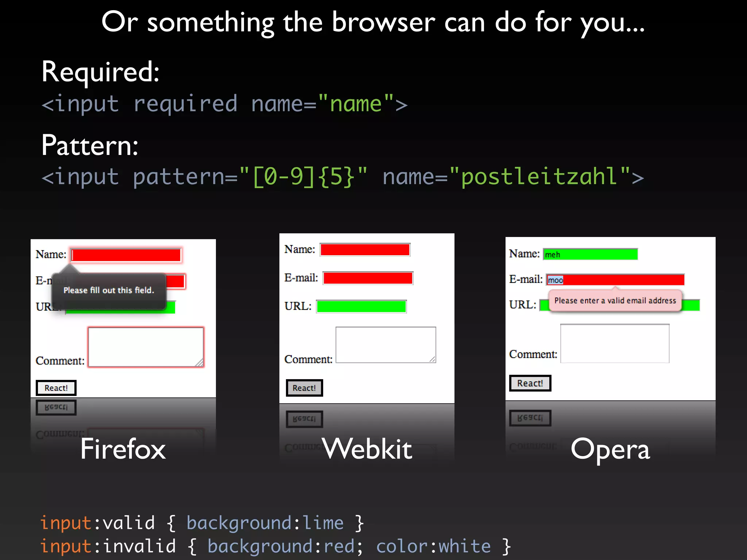Click the green URL input in the Webkit form

[x=361, y=307]
